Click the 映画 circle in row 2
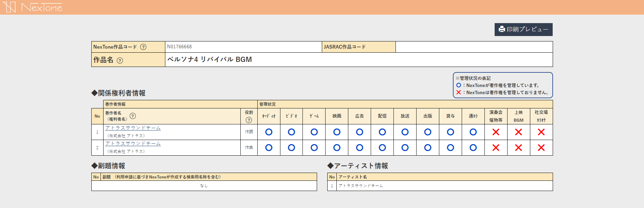 tap(337, 148)
